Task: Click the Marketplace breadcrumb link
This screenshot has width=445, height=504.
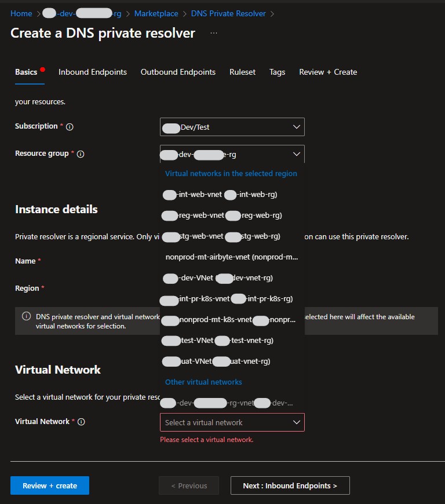Action: pos(156,13)
